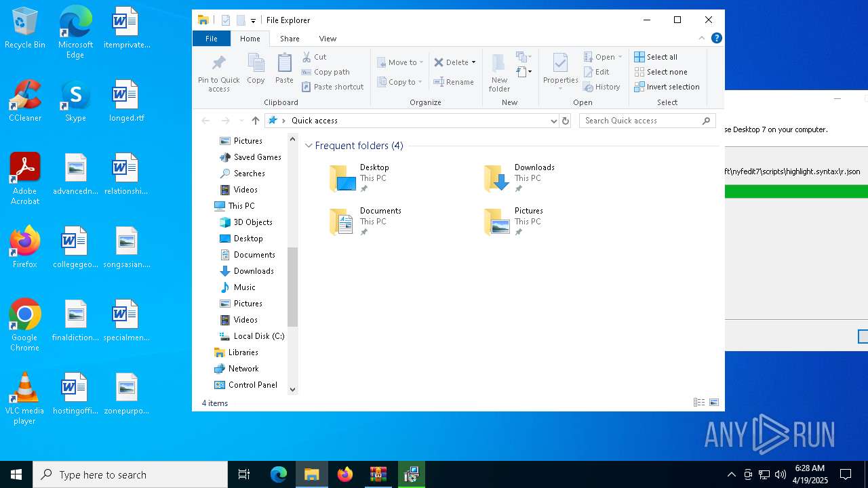This screenshot has width=868, height=488.
Task: Select Libraries in navigation pane
Action: coord(243,352)
